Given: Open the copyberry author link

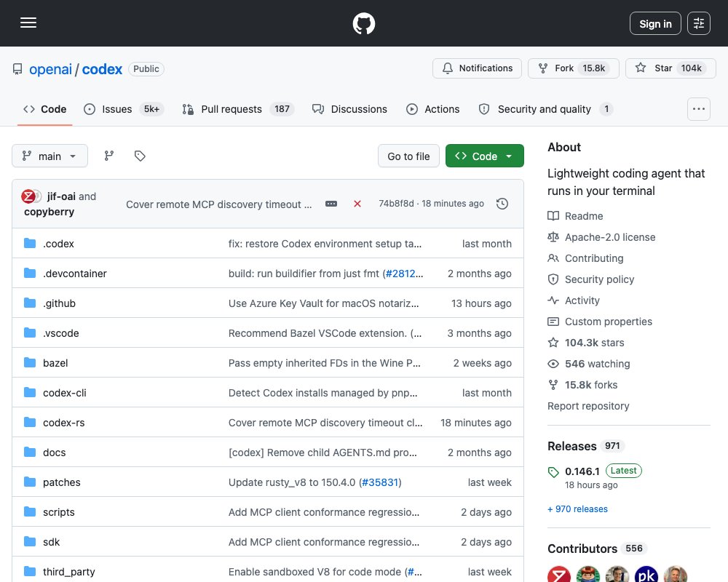Looking at the screenshot, I should click(x=50, y=212).
